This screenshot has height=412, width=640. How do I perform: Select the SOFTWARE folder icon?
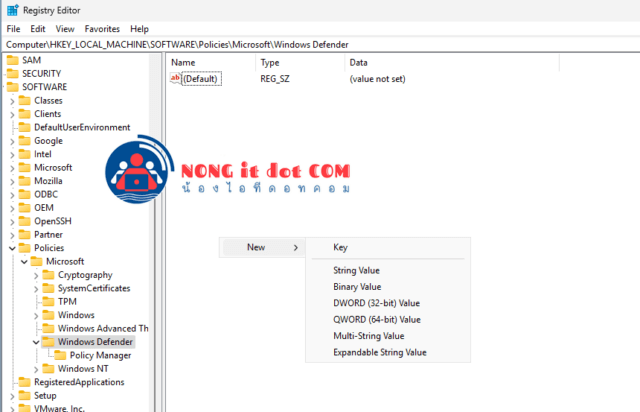pyautogui.click(x=13, y=87)
